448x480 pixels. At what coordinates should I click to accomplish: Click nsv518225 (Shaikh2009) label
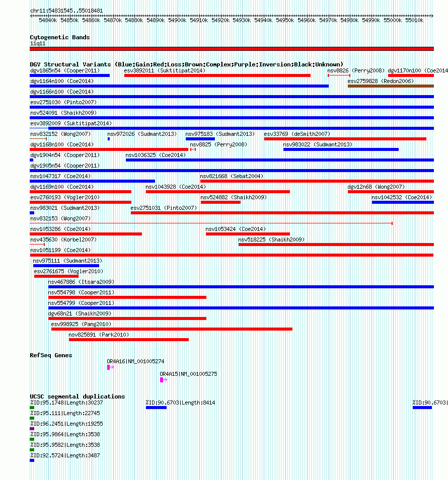(271, 239)
